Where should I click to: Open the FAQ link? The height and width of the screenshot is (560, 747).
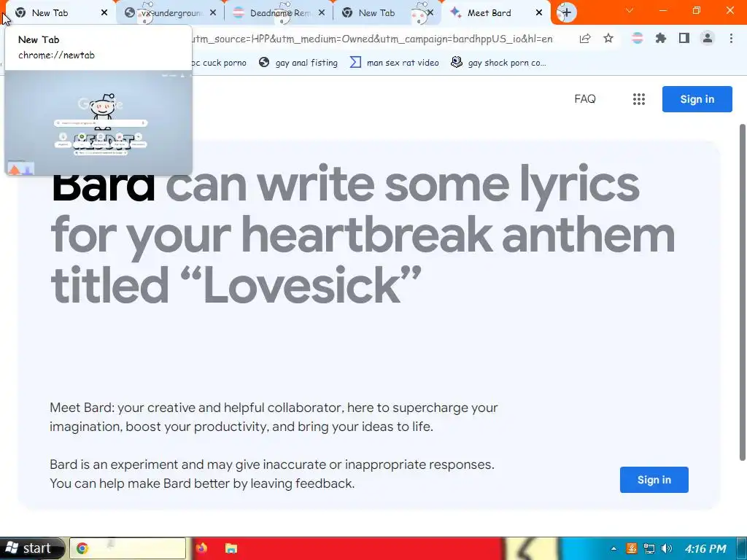coord(585,99)
